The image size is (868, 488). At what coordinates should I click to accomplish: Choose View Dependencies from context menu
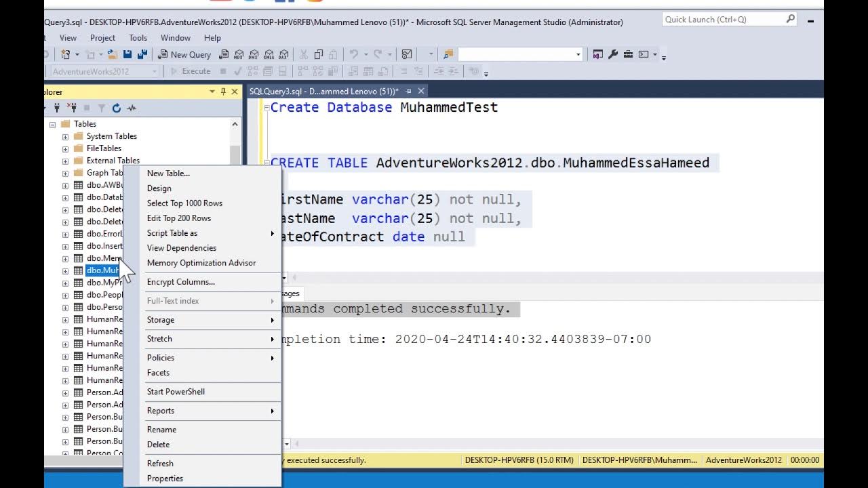(x=182, y=248)
